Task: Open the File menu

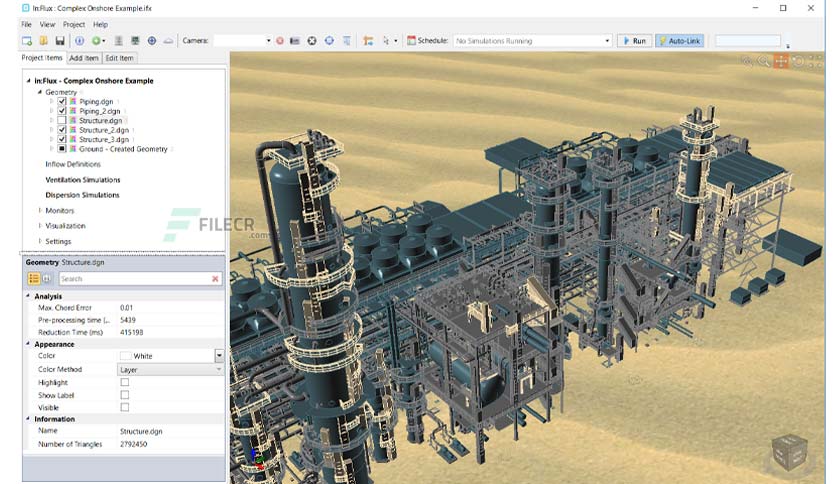Action: tap(26, 25)
